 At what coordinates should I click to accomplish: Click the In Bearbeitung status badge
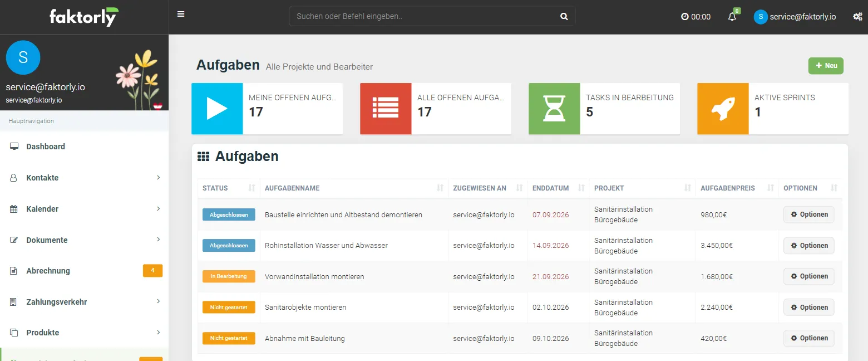point(229,276)
